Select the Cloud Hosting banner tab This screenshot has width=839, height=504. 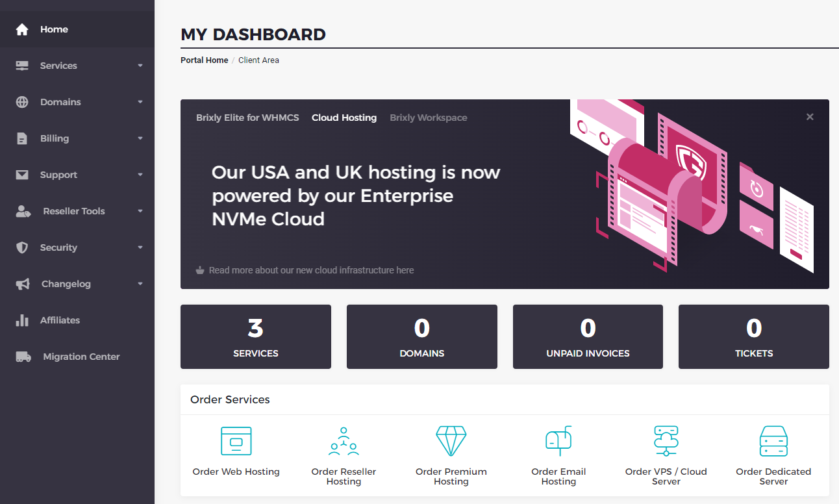[344, 118]
